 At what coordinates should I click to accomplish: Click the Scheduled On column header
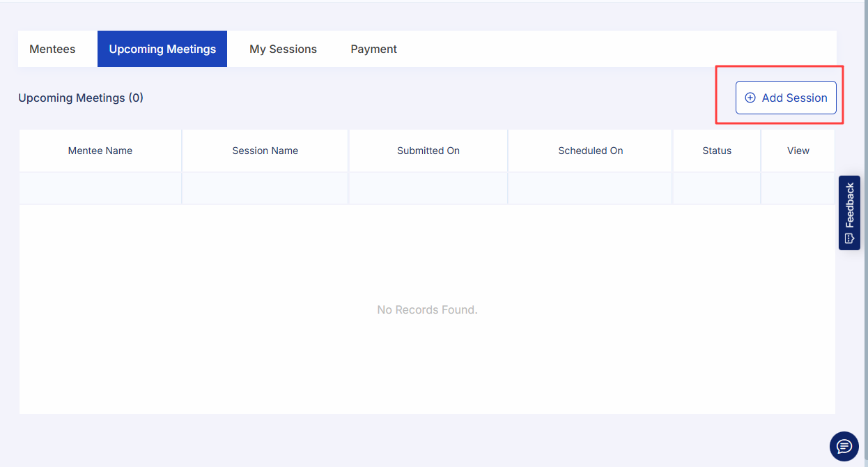[x=590, y=151]
